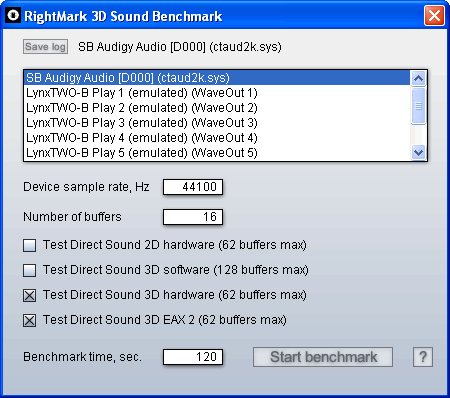
Task: Click the Benchmark time field showing 120
Action: (x=193, y=357)
